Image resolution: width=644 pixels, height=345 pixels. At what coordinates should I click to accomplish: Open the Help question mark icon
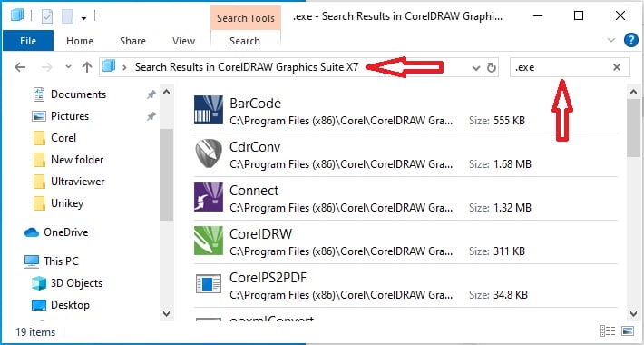631,41
